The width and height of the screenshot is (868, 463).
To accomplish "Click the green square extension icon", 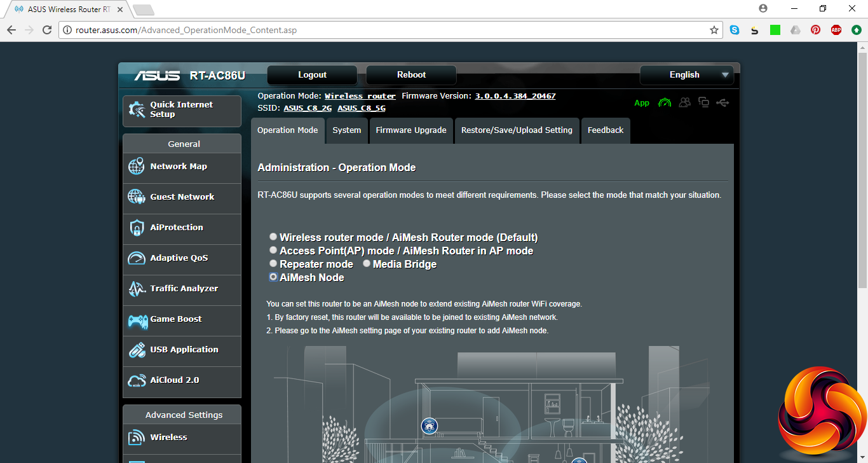I will 775,30.
